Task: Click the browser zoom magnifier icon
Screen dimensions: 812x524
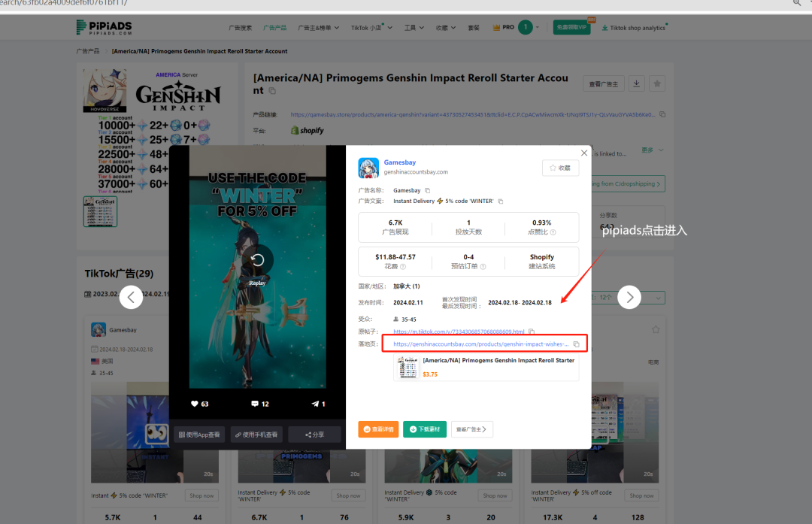Action: (x=796, y=3)
